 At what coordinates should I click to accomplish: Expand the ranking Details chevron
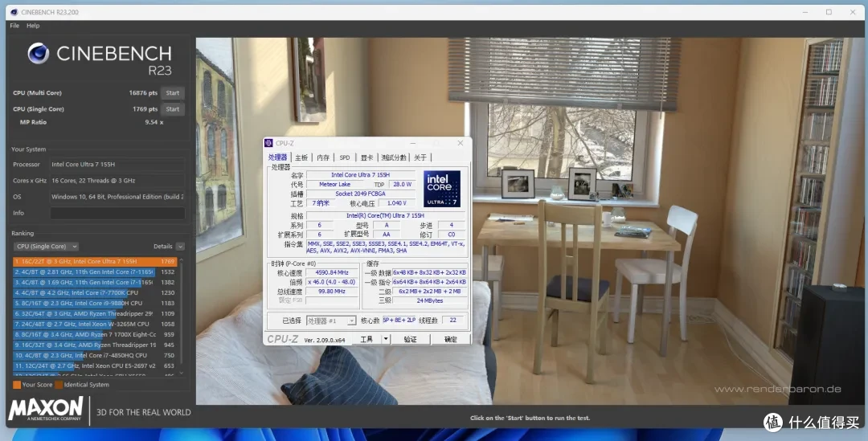[181, 247]
